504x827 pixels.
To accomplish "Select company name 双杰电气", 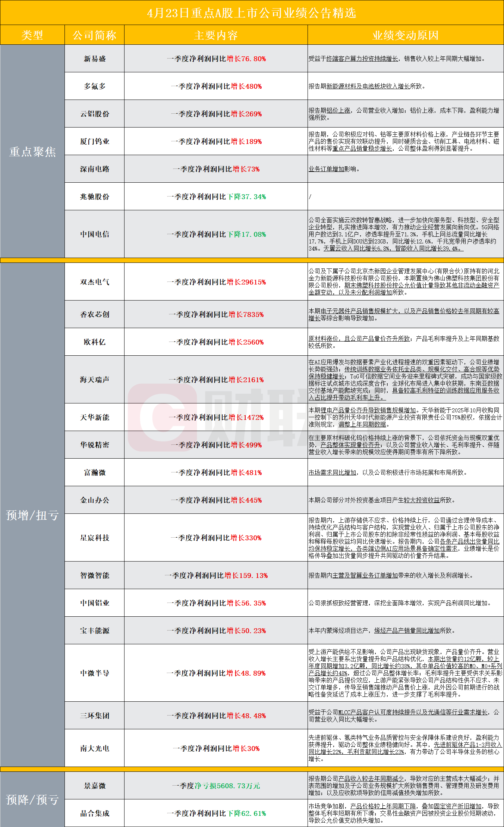I will 95,282.
